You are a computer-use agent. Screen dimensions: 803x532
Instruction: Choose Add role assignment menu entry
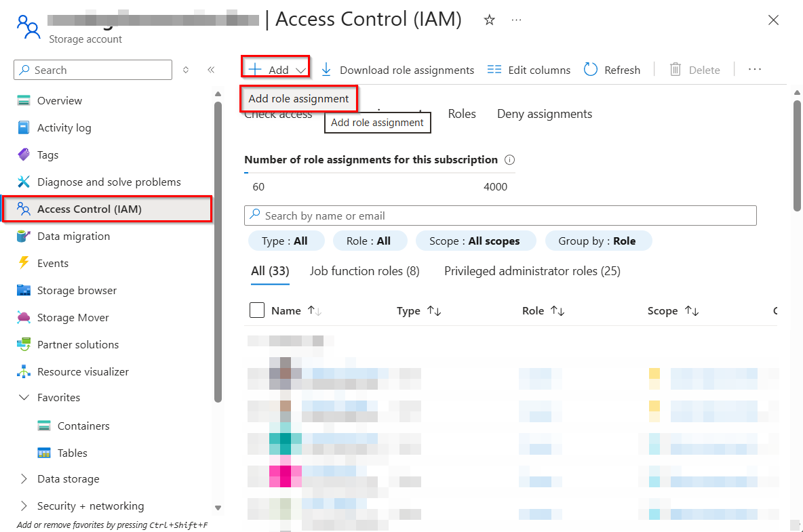(298, 99)
